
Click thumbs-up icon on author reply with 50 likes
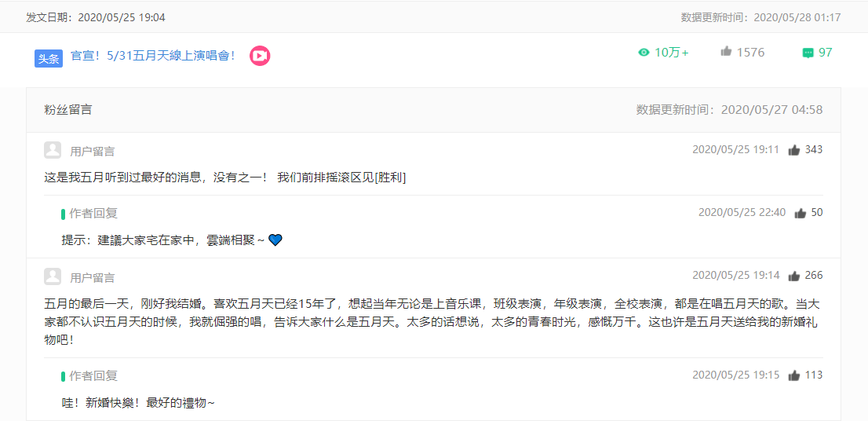800,214
